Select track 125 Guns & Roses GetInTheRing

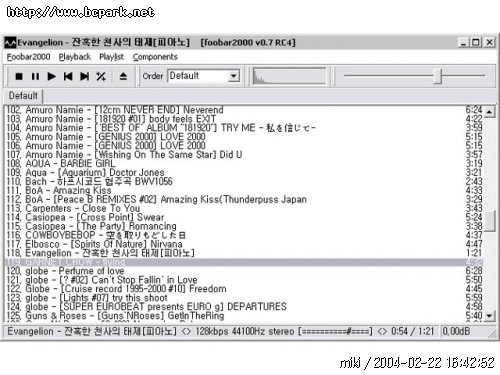tap(244, 316)
